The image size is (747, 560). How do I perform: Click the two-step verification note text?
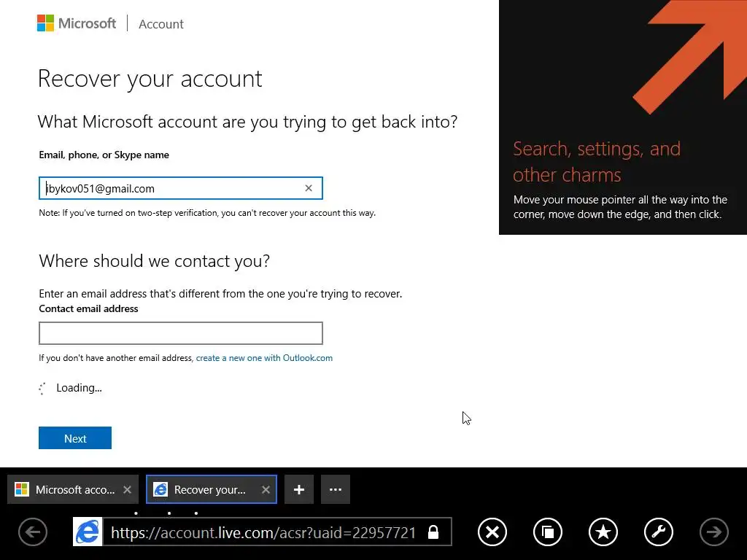(x=207, y=213)
